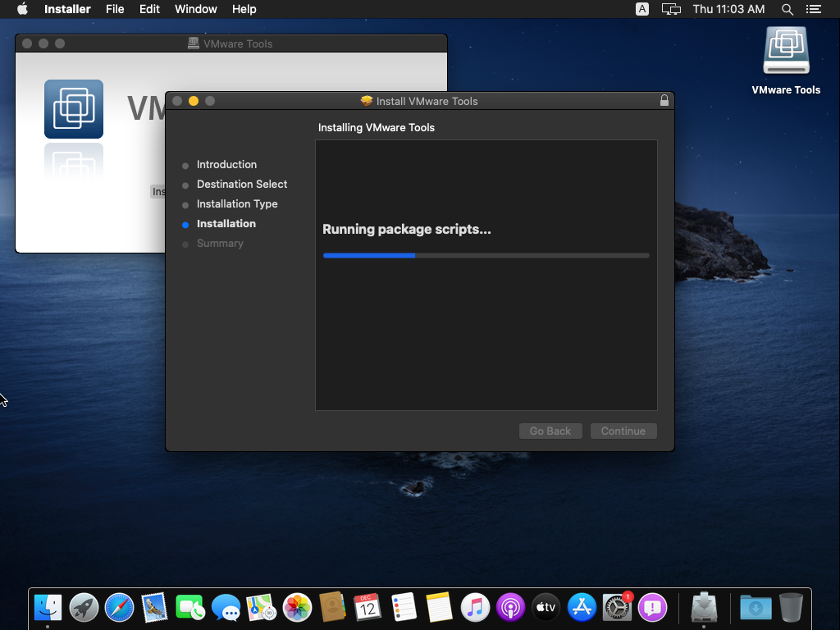
Task: Open System Preferences from the dock
Action: [617, 607]
